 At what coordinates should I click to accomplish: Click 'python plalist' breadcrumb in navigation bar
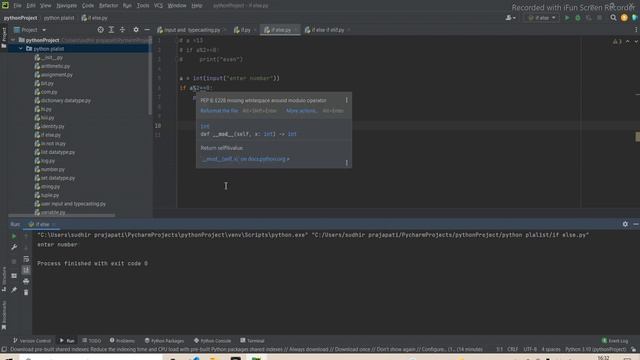(59, 18)
